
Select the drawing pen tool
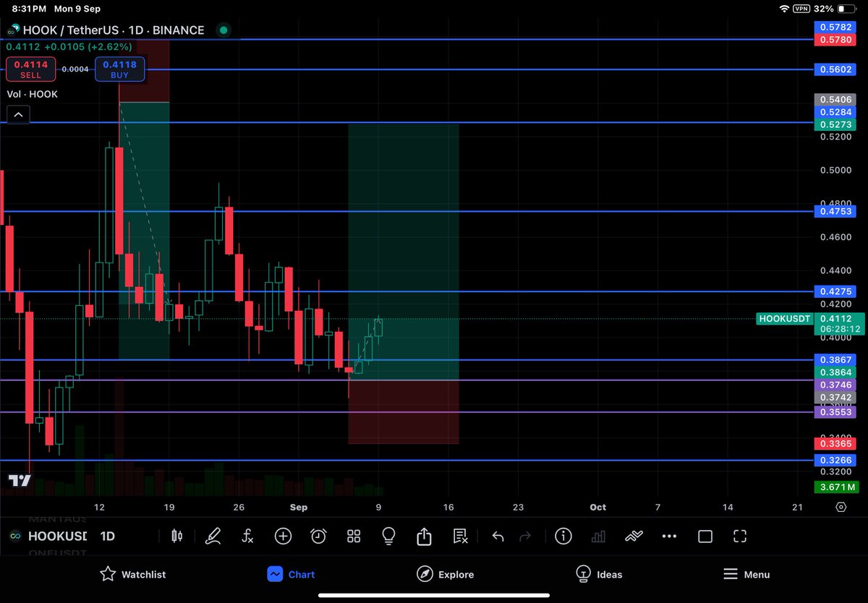(x=213, y=536)
